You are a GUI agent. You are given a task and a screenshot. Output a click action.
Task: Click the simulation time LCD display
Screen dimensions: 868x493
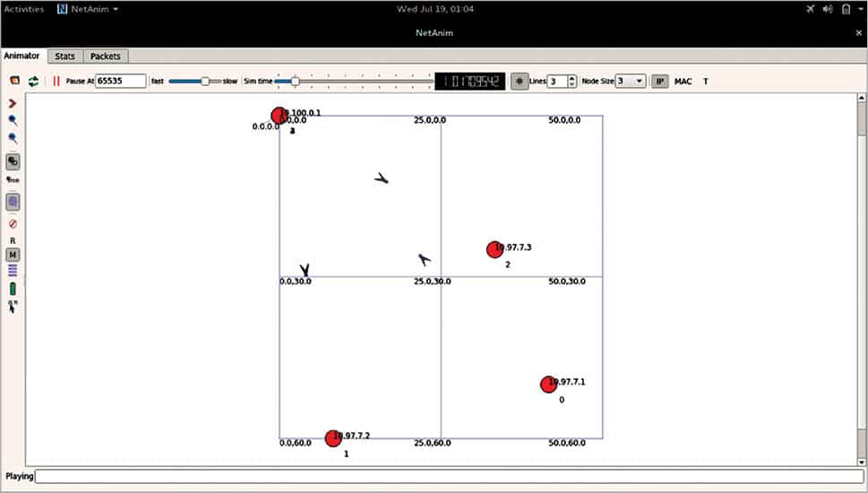[470, 82]
